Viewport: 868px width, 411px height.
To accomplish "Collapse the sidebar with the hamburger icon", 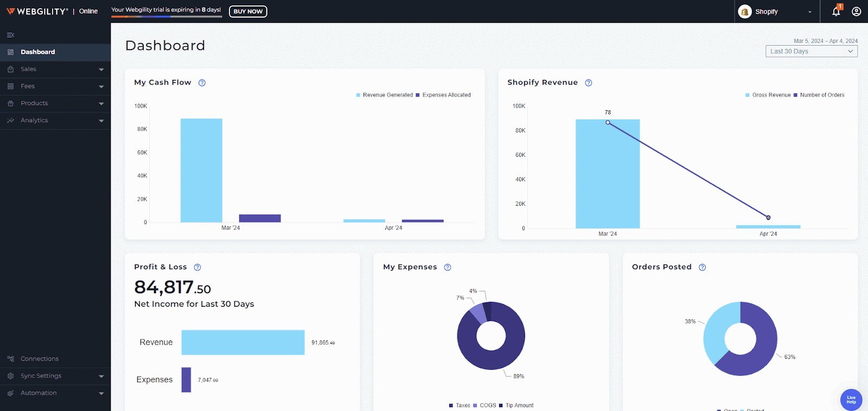I will tap(10, 35).
